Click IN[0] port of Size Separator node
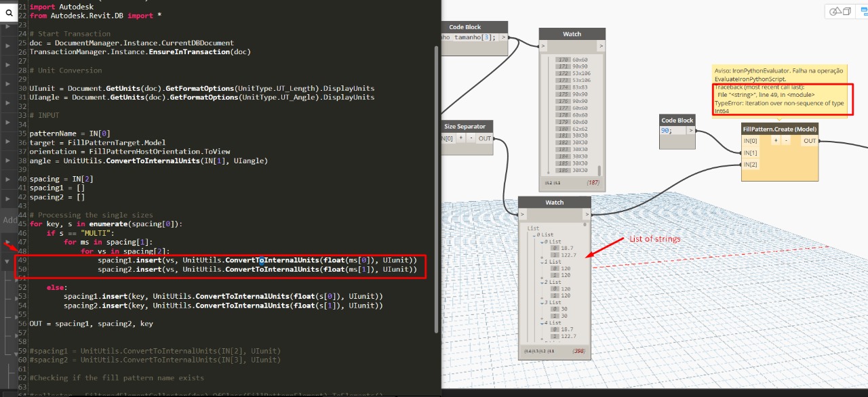The width and height of the screenshot is (868, 397). click(447, 138)
